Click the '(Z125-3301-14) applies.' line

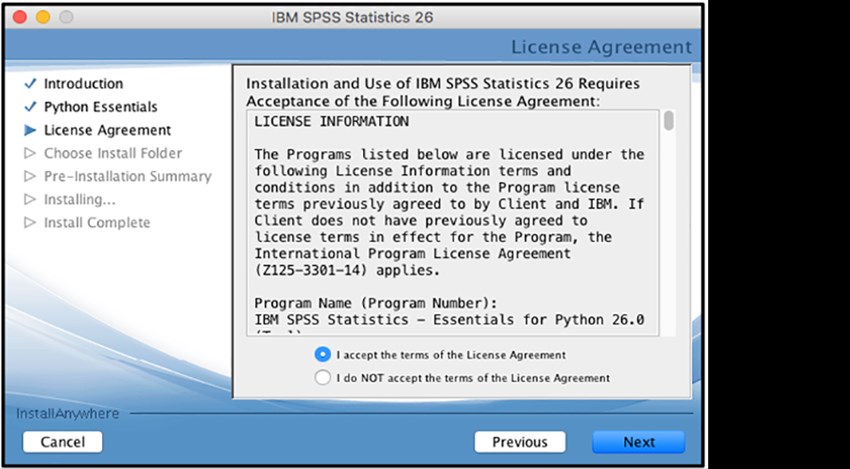(x=347, y=270)
